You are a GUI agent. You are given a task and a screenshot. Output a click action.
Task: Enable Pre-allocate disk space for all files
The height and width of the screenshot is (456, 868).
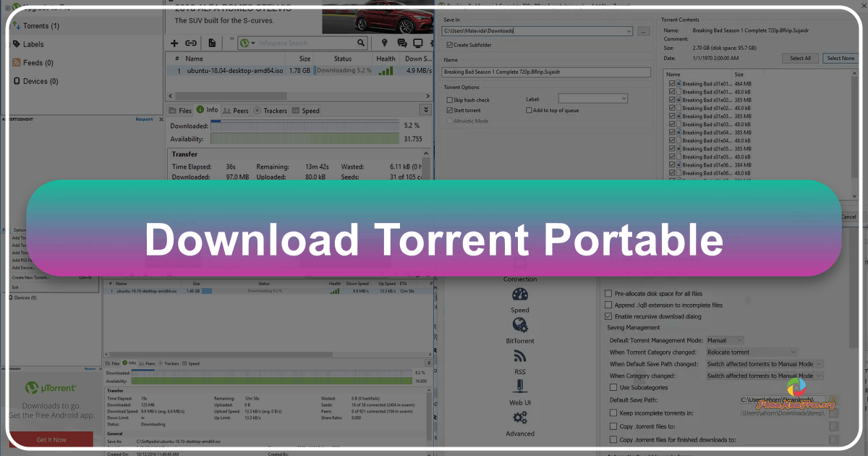pos(607,293)
